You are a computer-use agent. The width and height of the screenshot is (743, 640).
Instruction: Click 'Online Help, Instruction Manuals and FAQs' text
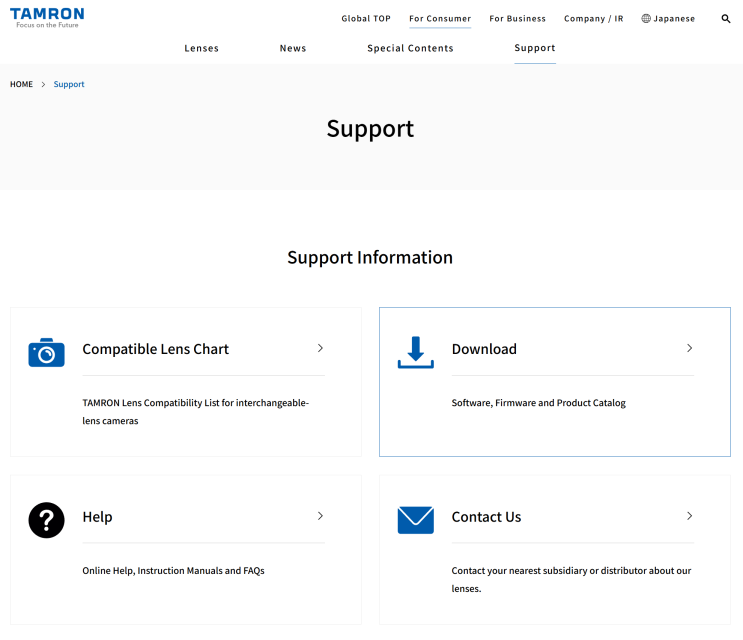173,571
